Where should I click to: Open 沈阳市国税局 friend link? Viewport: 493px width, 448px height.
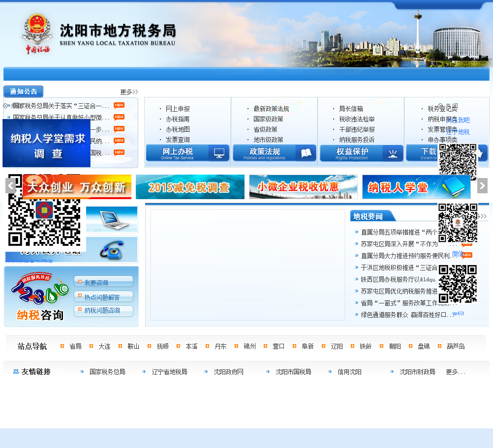pyautogui.click(x=293, y=372)
